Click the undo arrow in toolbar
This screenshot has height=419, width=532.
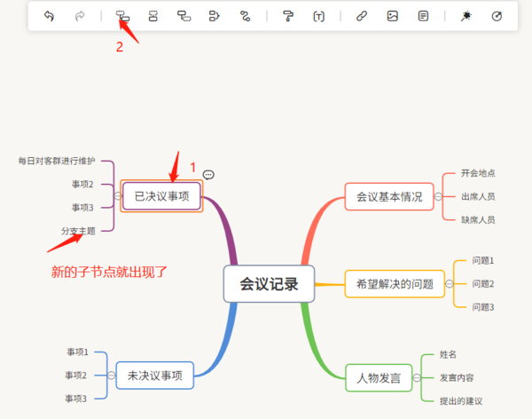[49, 16]
